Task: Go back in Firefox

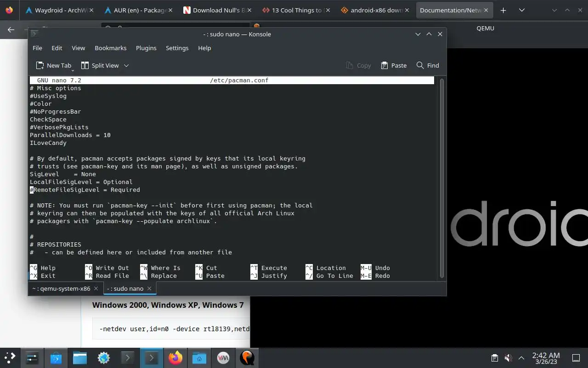Action: (x=11, y=29)
